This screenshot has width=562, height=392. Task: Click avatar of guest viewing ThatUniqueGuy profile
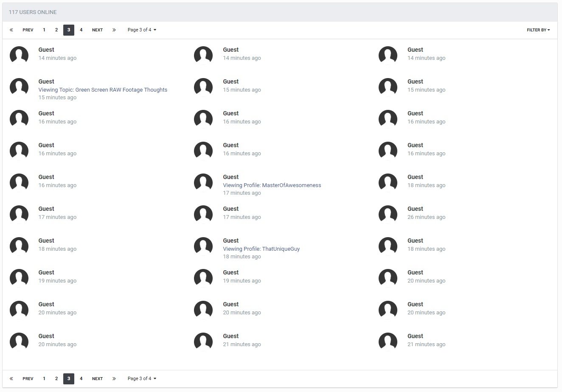(x=203, y=246)
